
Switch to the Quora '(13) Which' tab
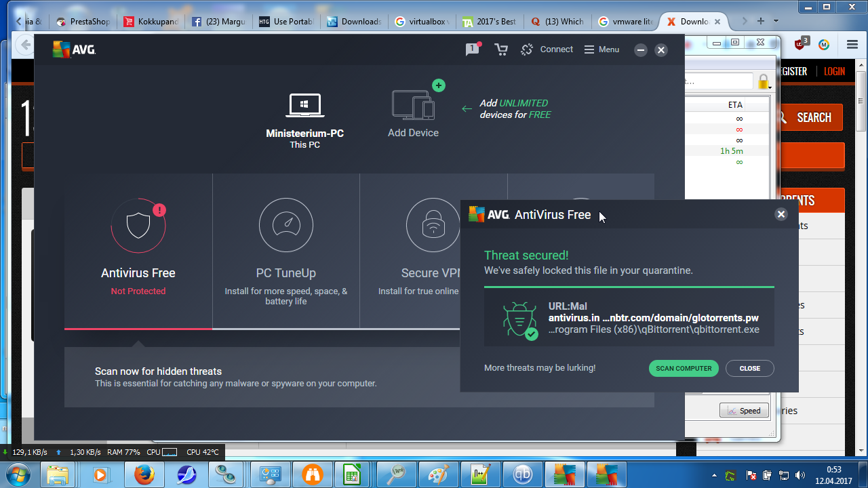coord(557,22)
